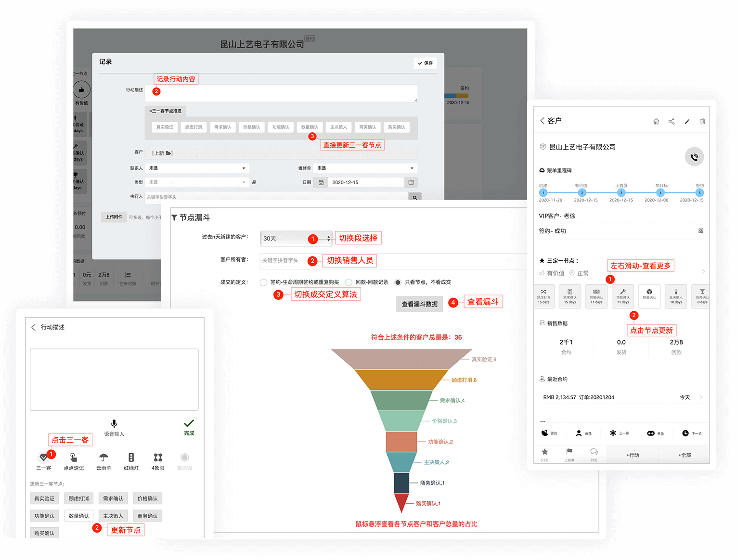Click the 行动描述 text field in 记录
This screenshot has width=737, height=560.
click(x=281, y=93)
